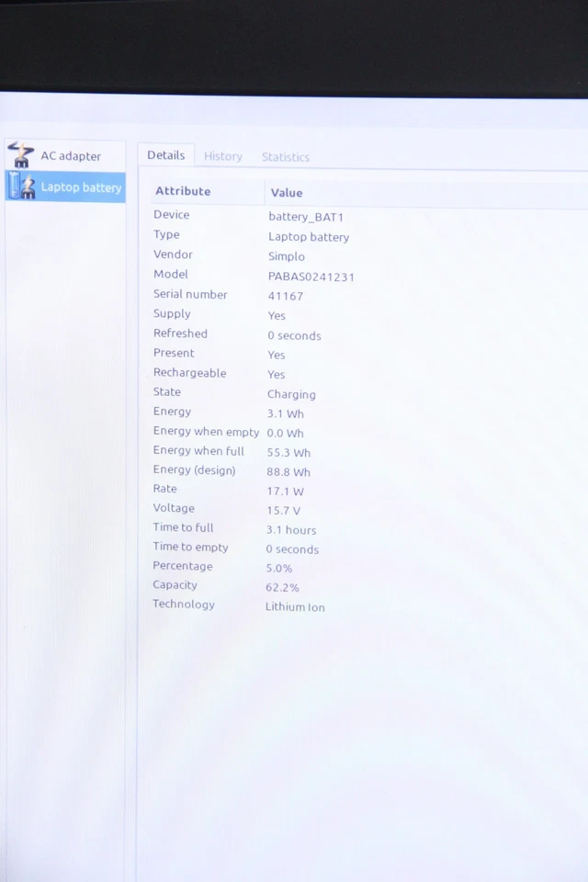This screenshot has height=882, width=588.
Task: Select the 'Time to full' attribute
Action: pos(183,527)
